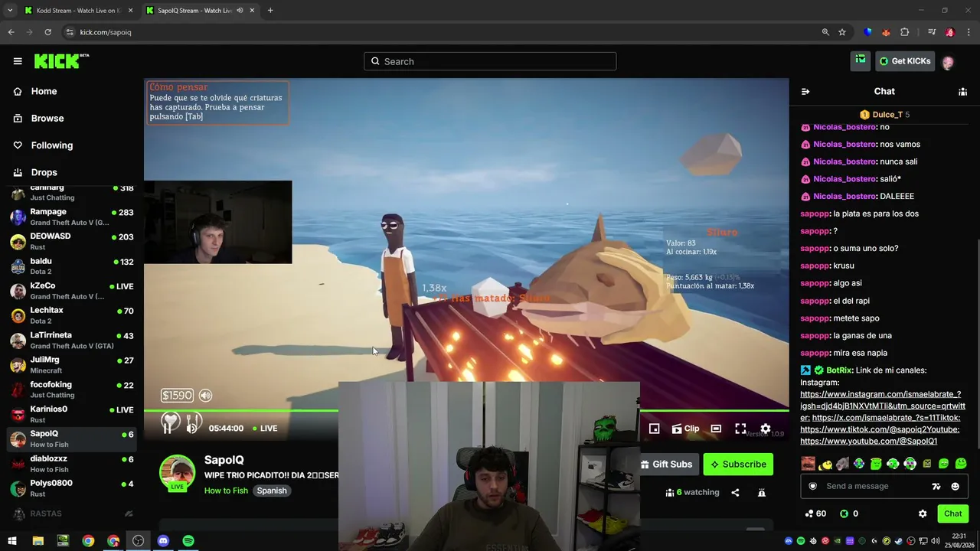
Task: Click the Spanish language tag
Action: (x=272, y=491)
